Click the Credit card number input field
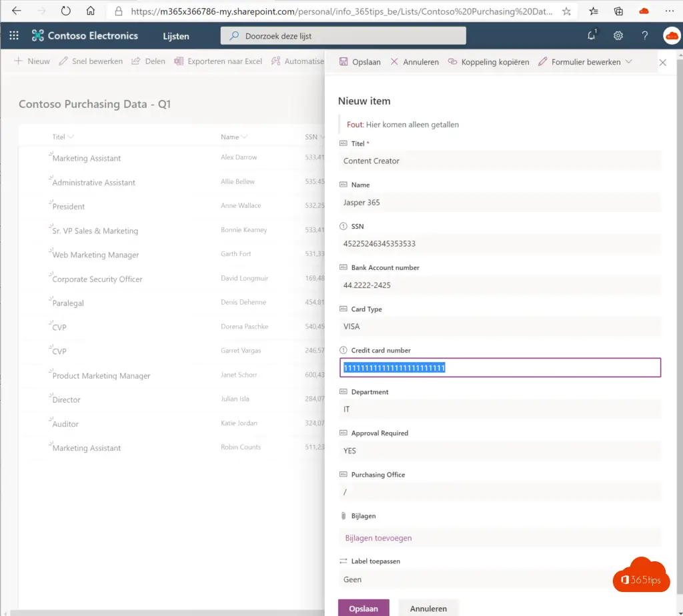 [x=500, y=368]
